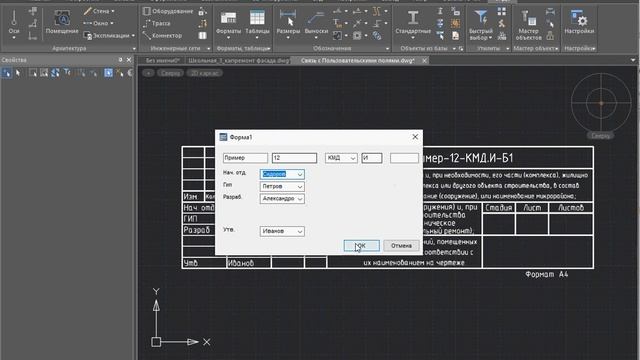640x360 pixels.
Task: Select Связь с Пользовательскими полями.dwg tab
Action: point(358,60)
